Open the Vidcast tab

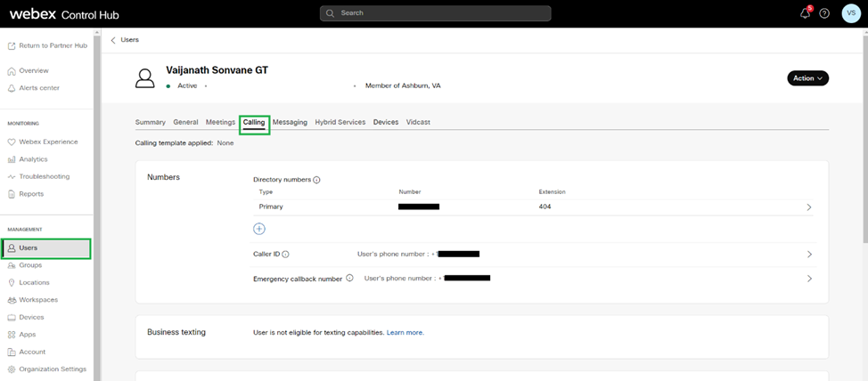point(418,122)
